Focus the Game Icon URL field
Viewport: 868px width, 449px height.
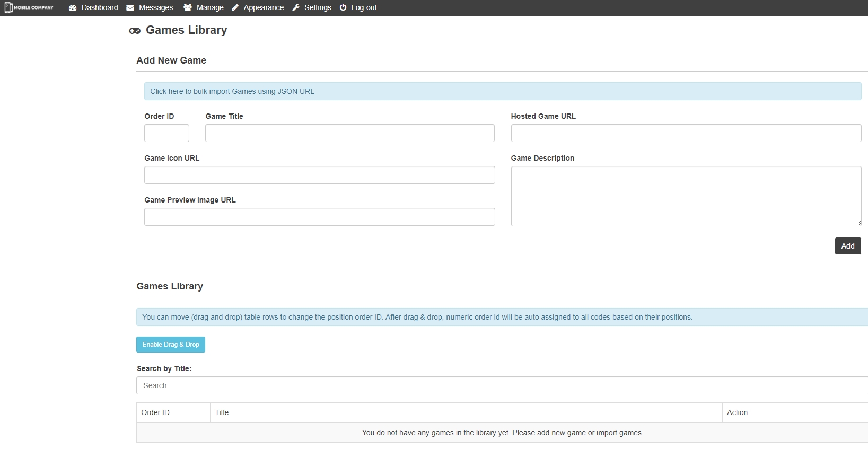click(320, 175)
